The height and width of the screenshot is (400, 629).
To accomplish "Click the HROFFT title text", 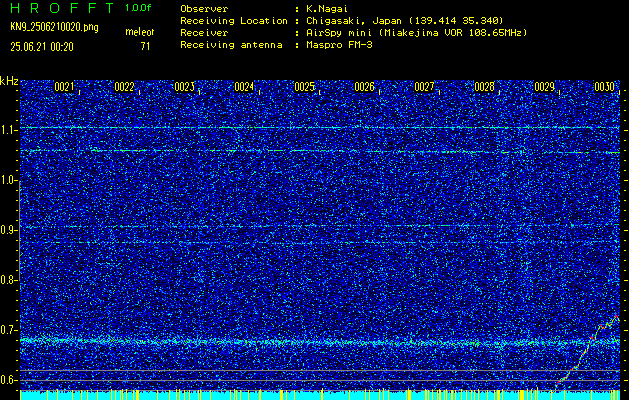I will point(62,8).
